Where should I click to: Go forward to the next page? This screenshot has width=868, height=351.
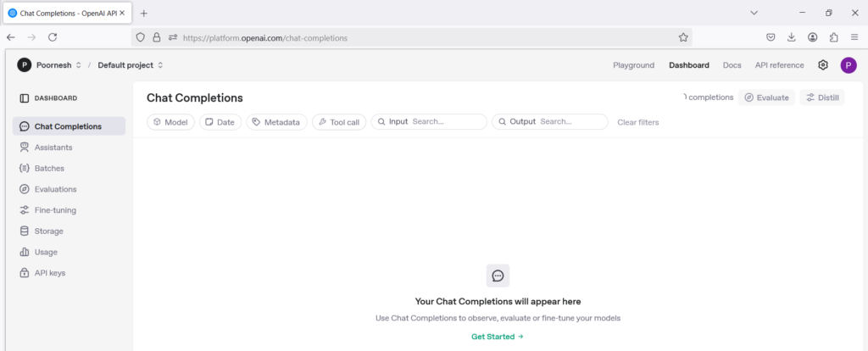31,37
